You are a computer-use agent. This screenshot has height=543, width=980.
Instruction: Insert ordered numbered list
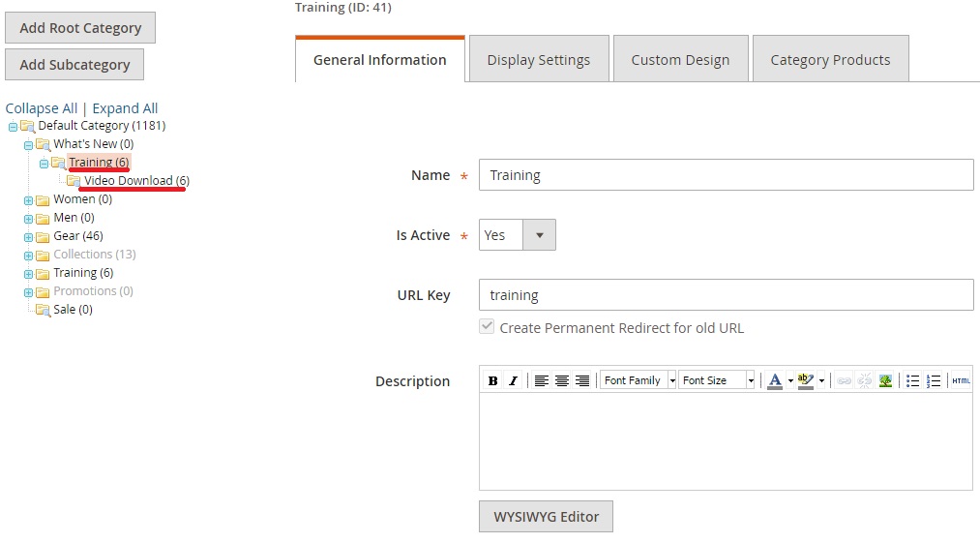pyautogui.click(x=934, y=380)
